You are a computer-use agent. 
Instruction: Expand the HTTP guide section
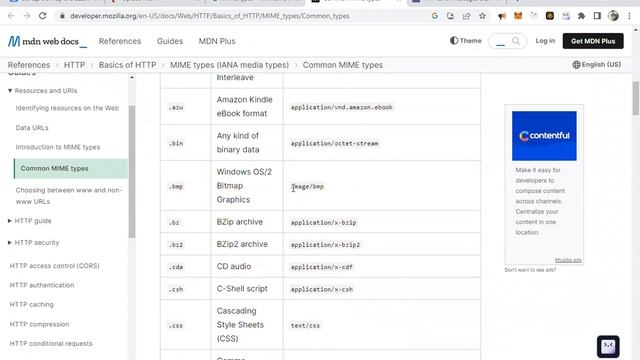30,221
